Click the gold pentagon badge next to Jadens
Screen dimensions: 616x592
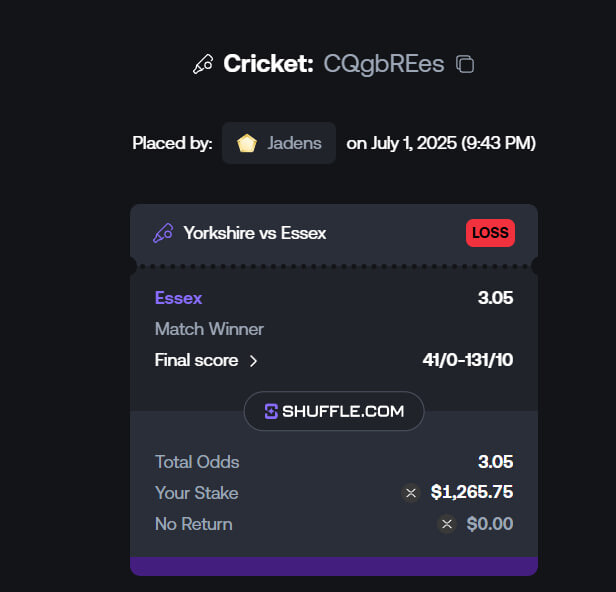[x=247, y=143]
